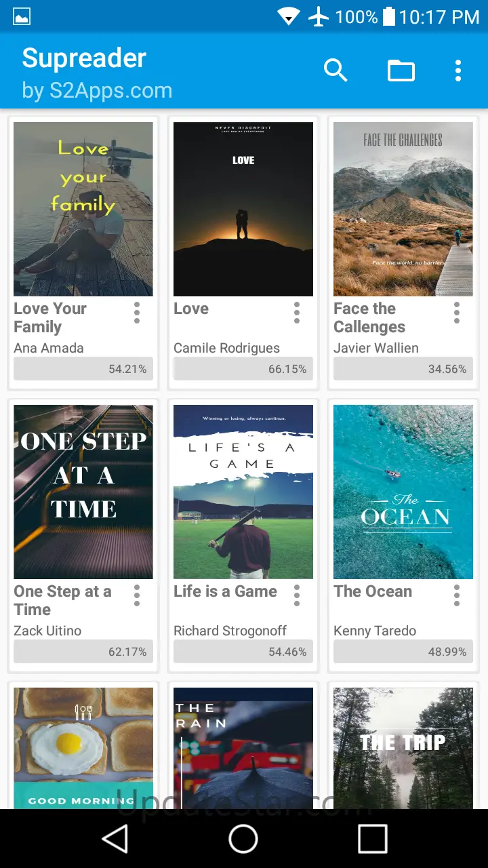Open The Trip book cover
Viewport: 488px width, 868px height.
coord(403,747)
